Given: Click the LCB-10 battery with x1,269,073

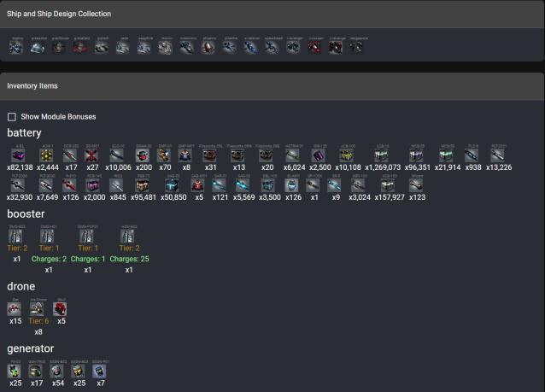Looking at the screenshot, I should coord(382,155).
